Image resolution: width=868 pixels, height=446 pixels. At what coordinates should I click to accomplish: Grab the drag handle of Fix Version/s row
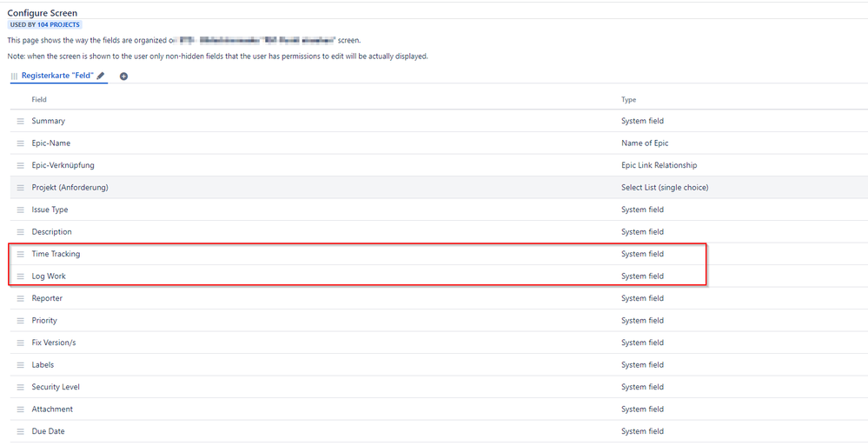pos(21,343)
